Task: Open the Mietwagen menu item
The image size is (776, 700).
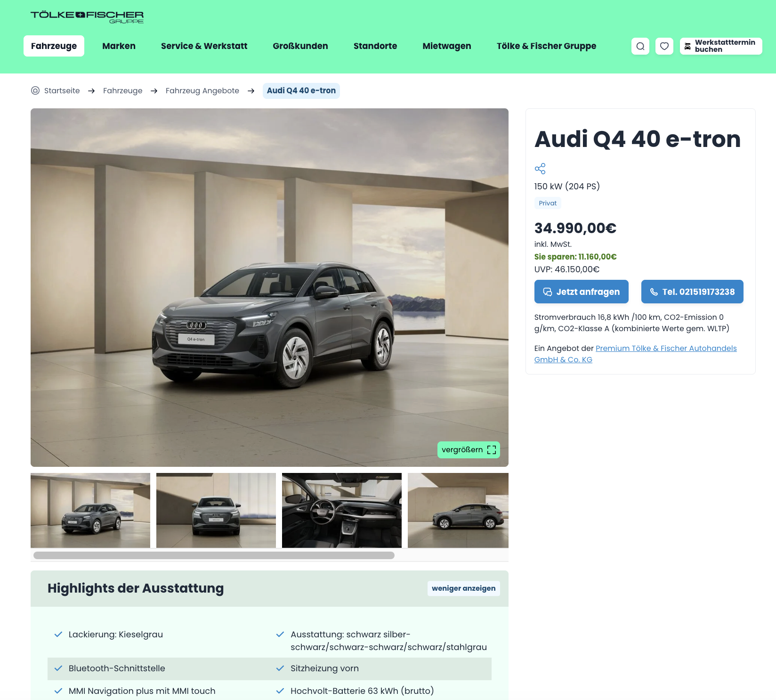Action: tap(447, 46)
